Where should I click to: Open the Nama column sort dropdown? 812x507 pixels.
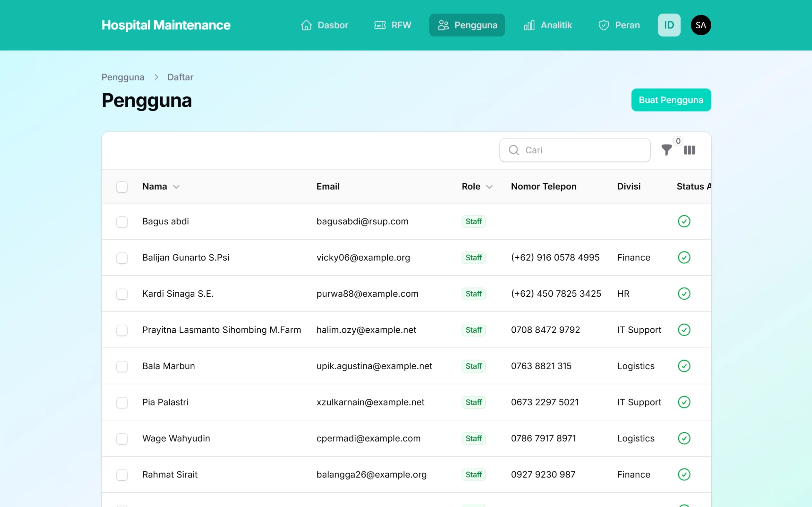pos(177,187)
